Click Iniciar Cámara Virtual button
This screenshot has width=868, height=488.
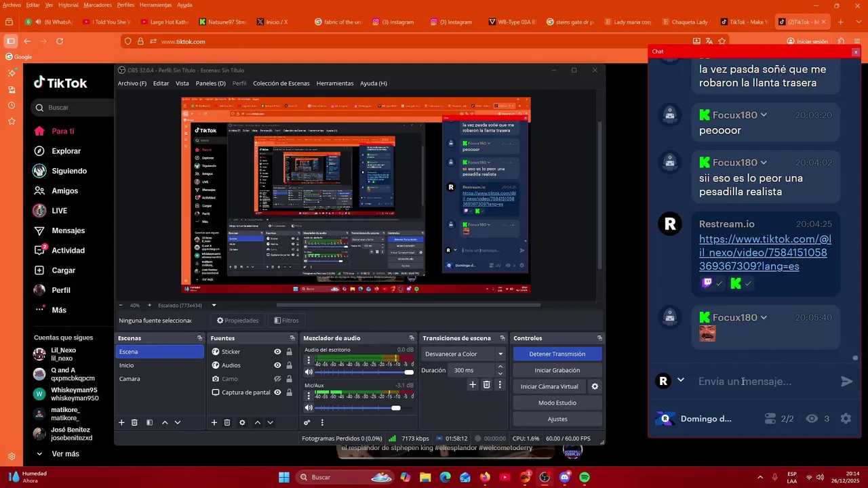tap(549, 386)
